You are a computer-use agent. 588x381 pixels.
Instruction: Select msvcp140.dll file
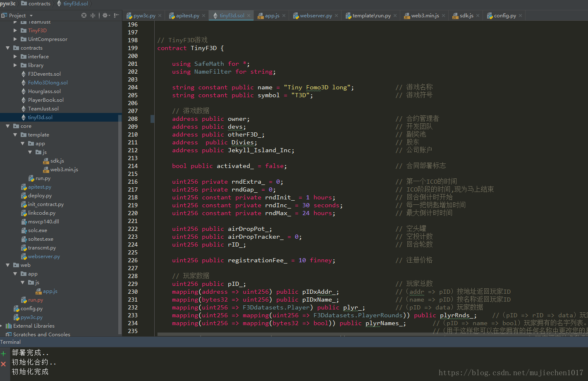point(43,222)
